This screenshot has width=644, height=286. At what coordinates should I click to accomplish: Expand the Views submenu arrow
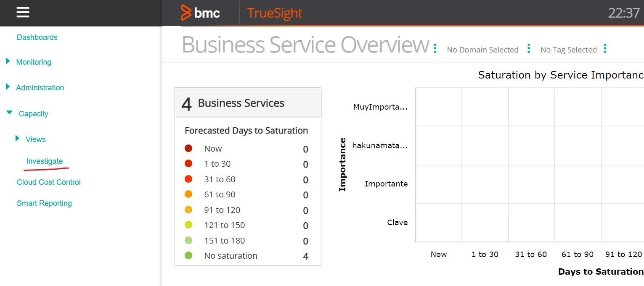click(x=17, y=138)
